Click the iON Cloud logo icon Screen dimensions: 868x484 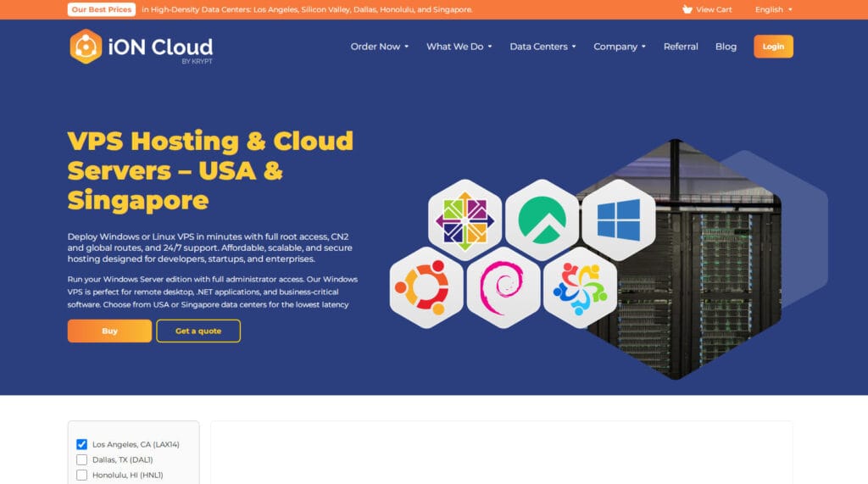[86, 47]
